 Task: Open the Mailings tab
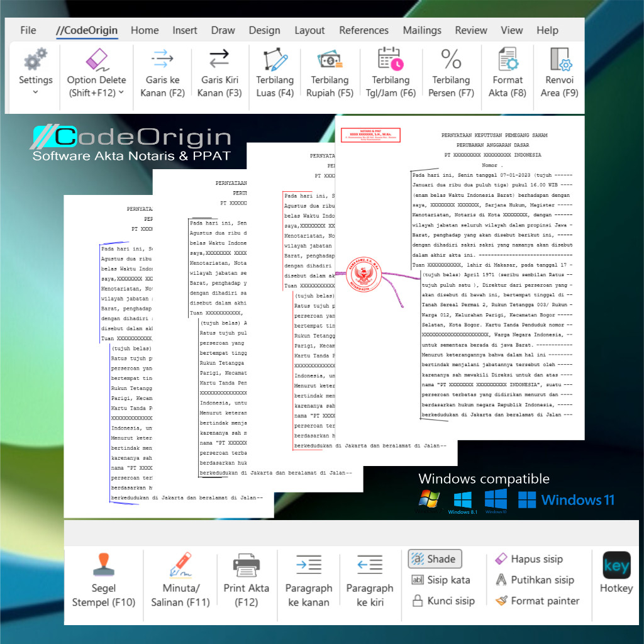[421, 30]
